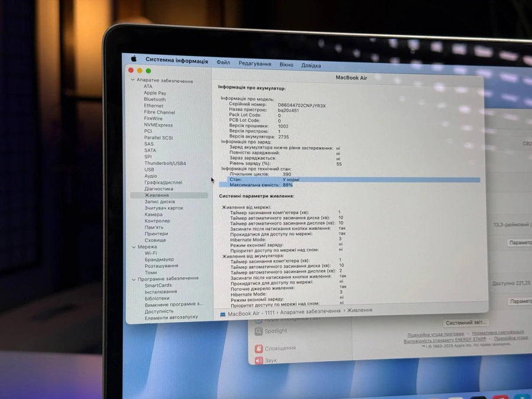Open Нормативна сертифікація link

click(498, 332)
